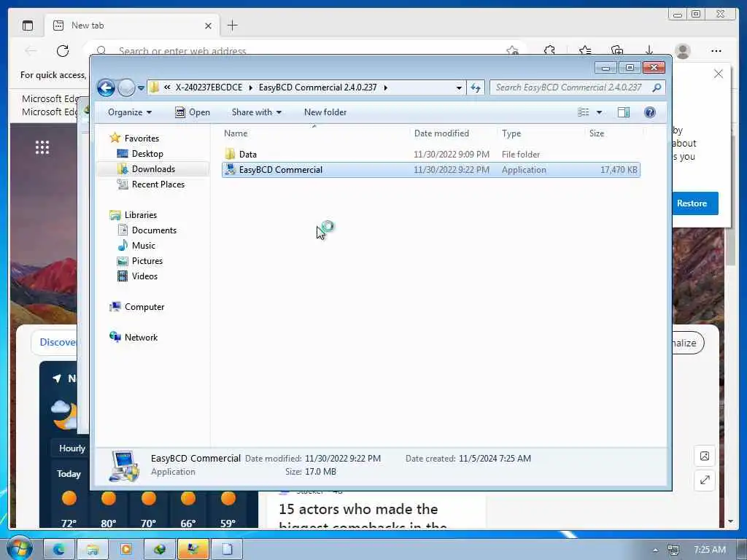This screenshot has width=747, height=560.
Task: Click the EasyBCD Commercial file name
Action: point(281,170)
